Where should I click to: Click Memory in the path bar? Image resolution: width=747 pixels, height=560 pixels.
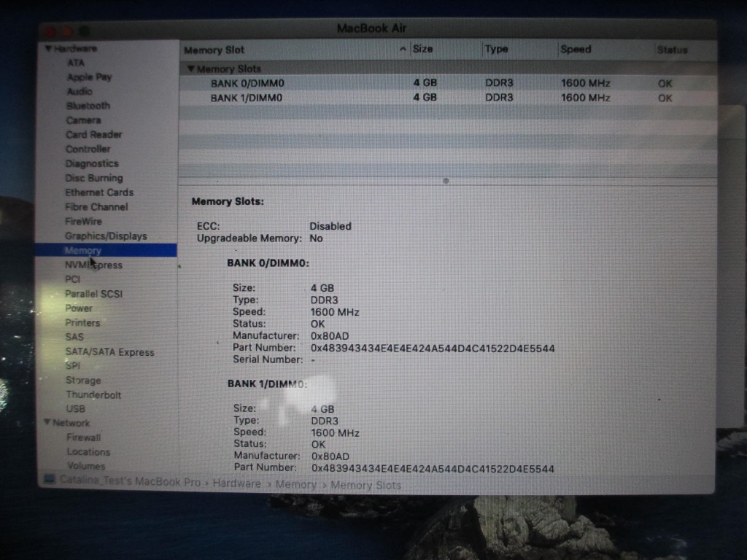click(296, 485)
